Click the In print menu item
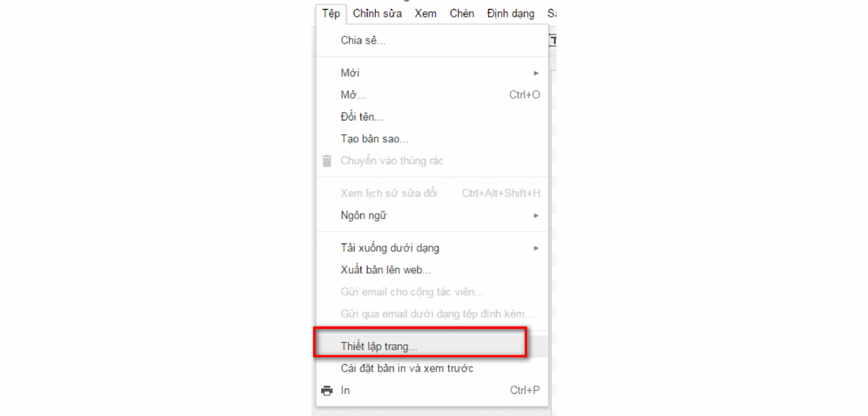The width and height of the screenshot is (868, 416). tap(432, 390)
